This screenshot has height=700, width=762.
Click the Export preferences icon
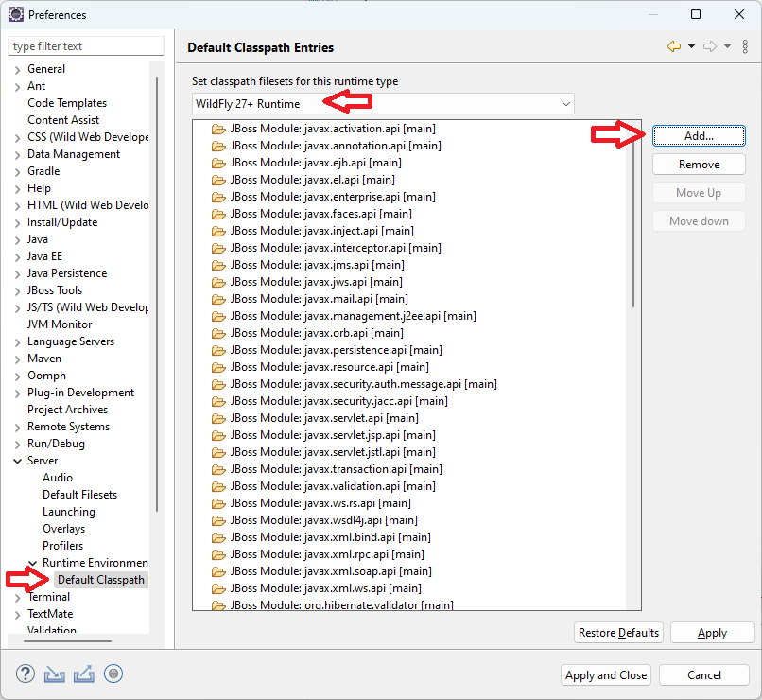[x=84, y=674]
